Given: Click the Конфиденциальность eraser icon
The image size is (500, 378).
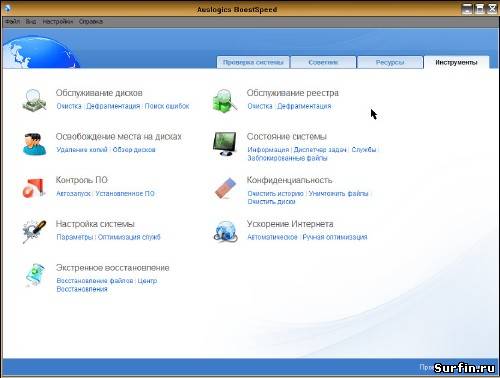Looking at the screenshot, I should (x=225, y=188).
